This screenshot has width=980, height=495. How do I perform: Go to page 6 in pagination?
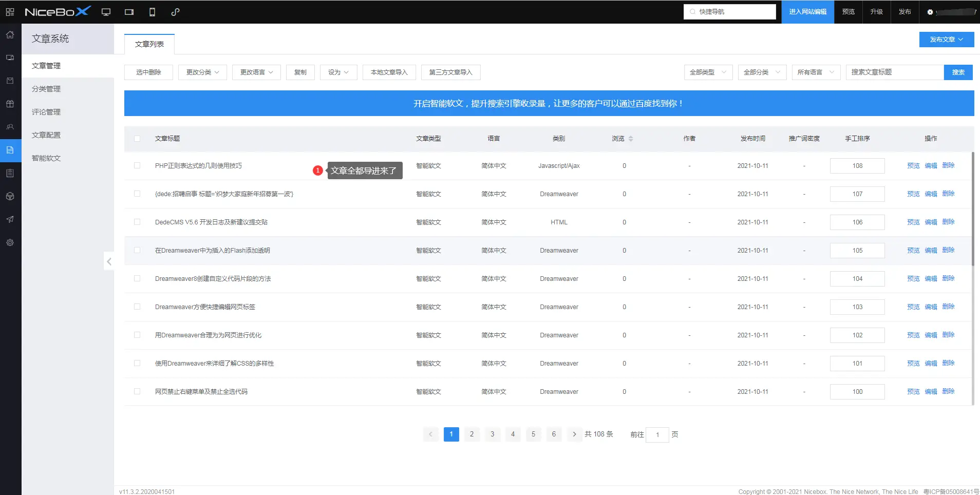[x=554, y=434]
